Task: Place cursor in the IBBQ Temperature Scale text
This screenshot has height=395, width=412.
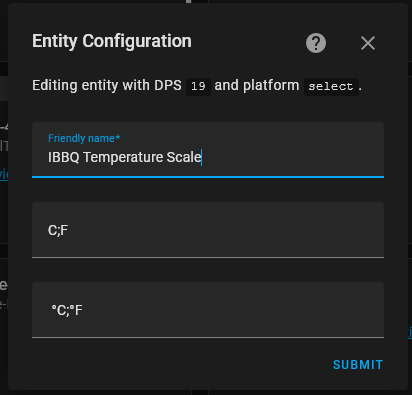Action: click(125, 157)
